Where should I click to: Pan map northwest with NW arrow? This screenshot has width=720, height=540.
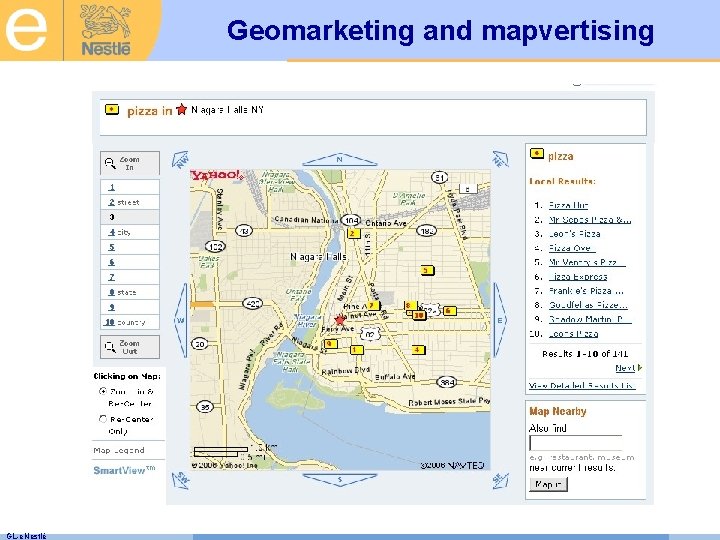(180, 160)
